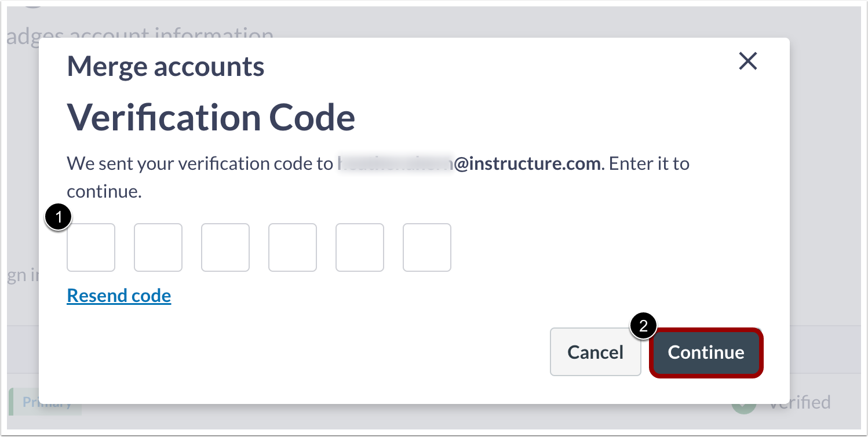Click the red highlighted Continue control
Viewport: 868px width, 437px height.
(706, 352)
